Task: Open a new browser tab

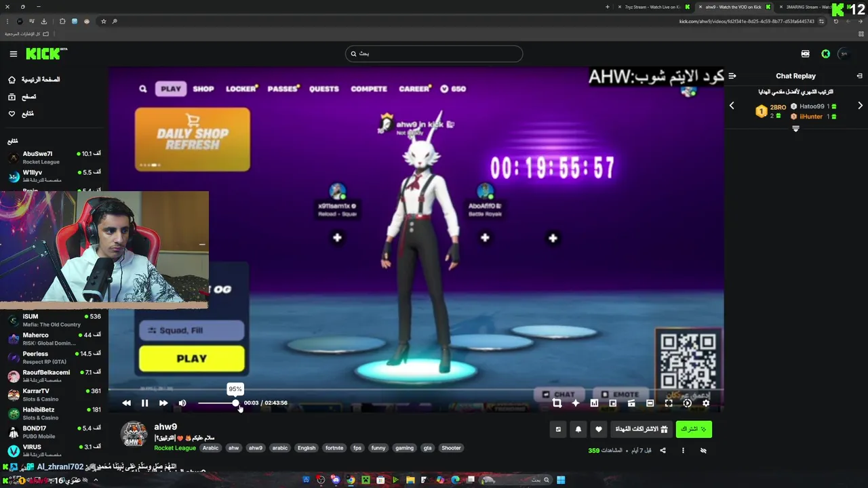Action: (x=608, y=7)
